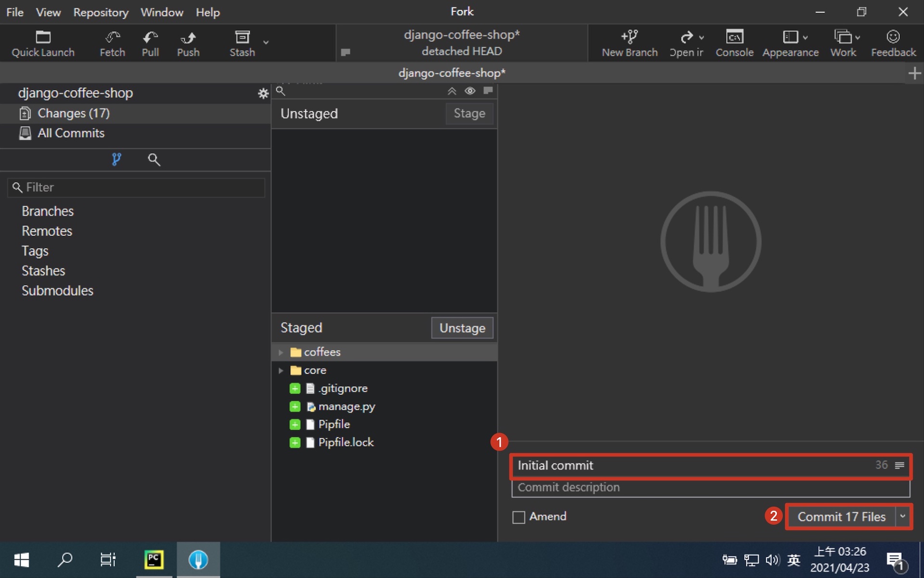Click the Workspace icon
This screenshot has width=924, height=578.
843,37
